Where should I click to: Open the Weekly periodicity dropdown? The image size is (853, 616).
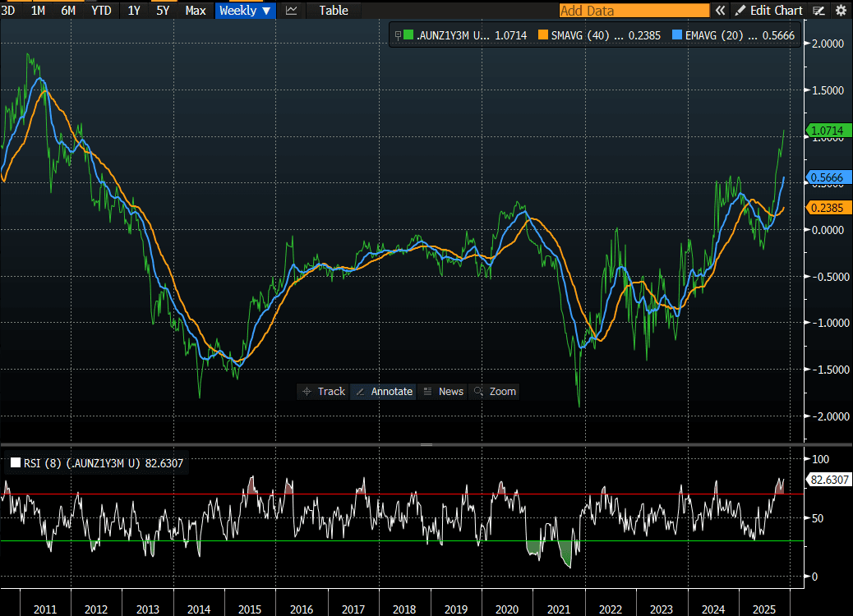coord(246,11)
